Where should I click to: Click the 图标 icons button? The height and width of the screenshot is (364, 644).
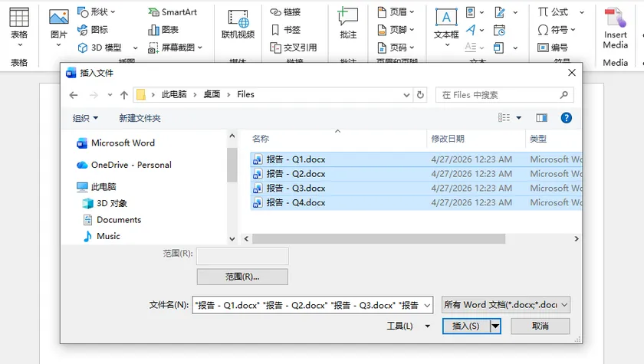click(x=93, y=30)
